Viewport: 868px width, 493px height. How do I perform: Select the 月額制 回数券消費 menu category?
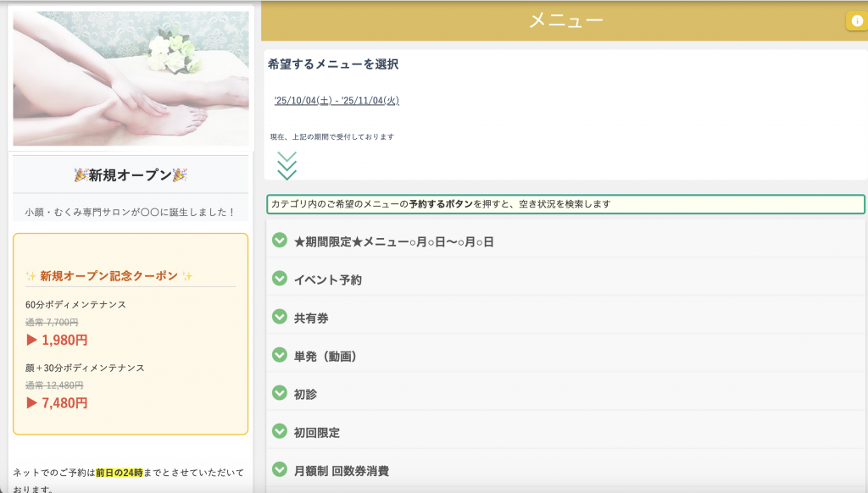tap(342, 470)
